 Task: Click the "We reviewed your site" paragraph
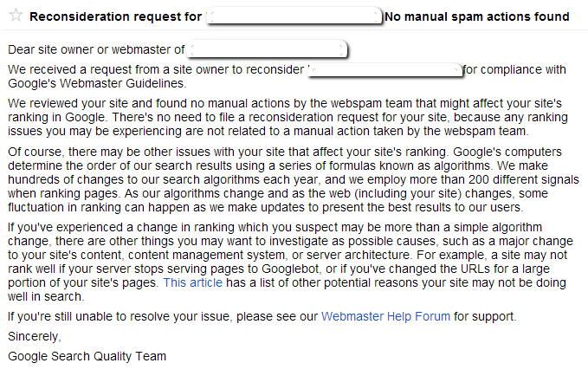coord(268,117)
